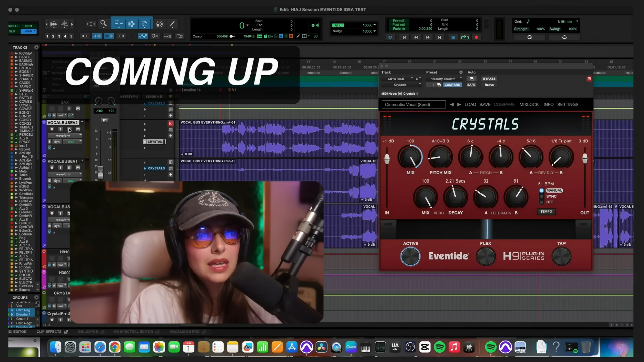Open the factory default preset dropdown

444,79
